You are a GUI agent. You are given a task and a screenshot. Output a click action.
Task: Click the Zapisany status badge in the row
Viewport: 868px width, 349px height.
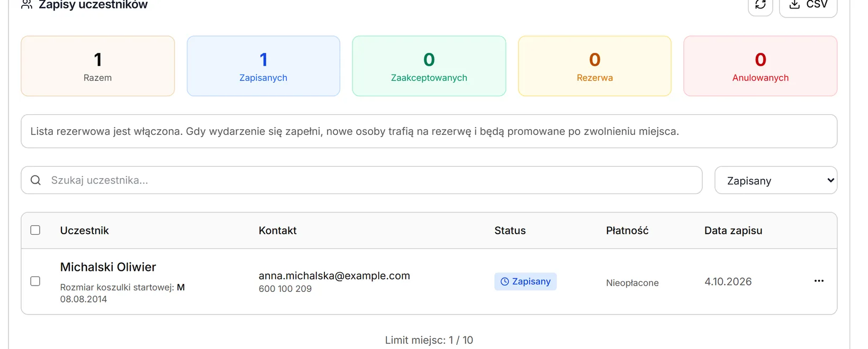coord(526,282)
